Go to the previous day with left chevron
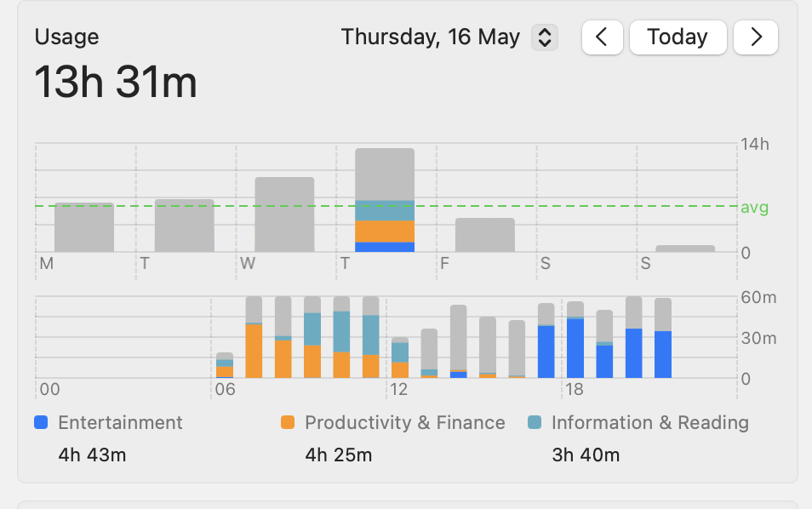 [x=603, y=37]
